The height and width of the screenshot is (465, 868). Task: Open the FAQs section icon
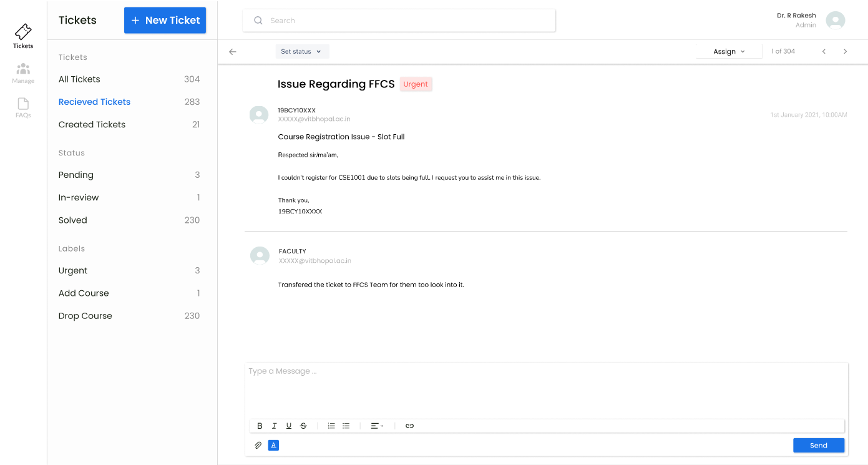(23, 107)
